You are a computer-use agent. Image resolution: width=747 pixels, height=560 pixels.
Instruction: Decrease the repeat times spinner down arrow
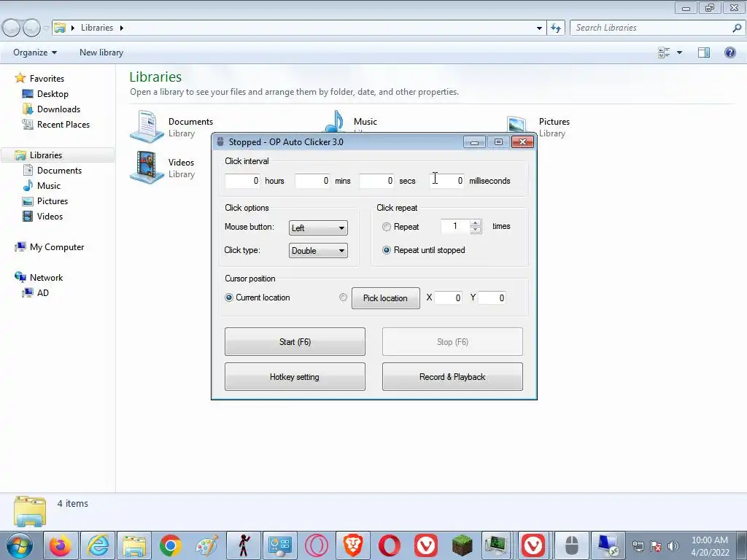click(x=476, y=230)
